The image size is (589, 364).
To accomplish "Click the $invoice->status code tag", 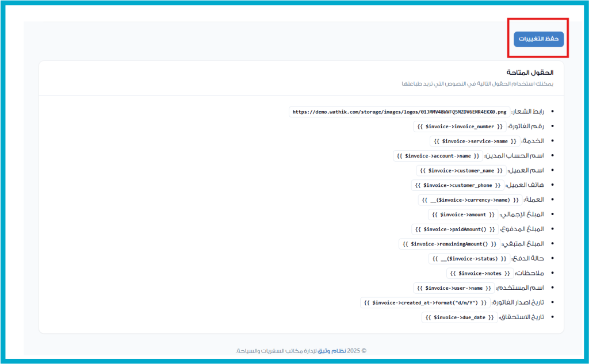I will point(469,259).
